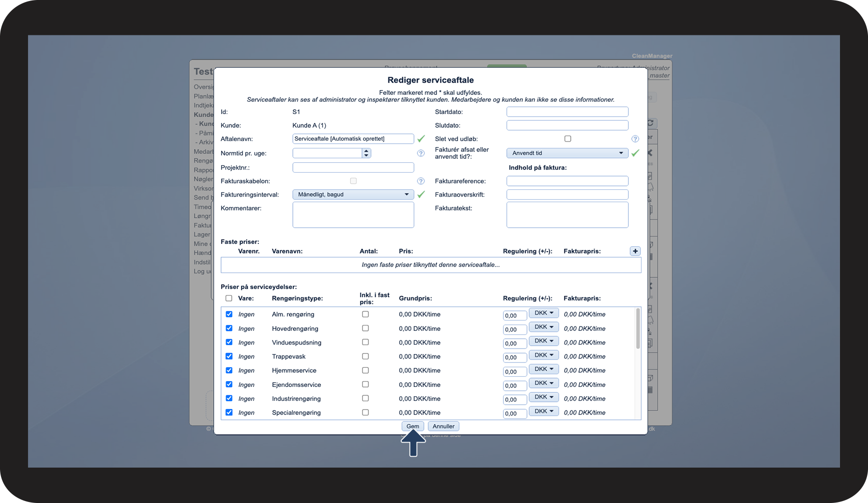The height and width of the screenshot is (503, 868).
Task: Tick Inkl. i fast pris for Hovedrengøring
Action: (x=365, y=328)
